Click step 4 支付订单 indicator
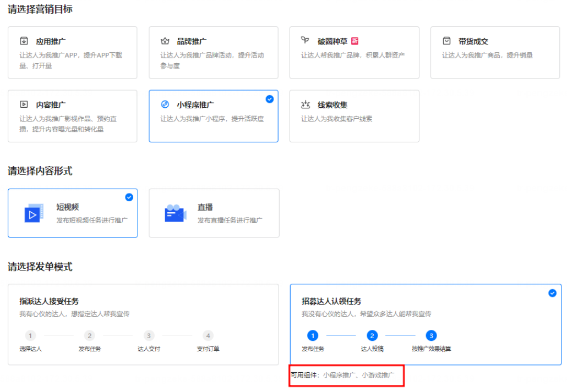Viewport: 567px width, 392px height. pos(208,335)
